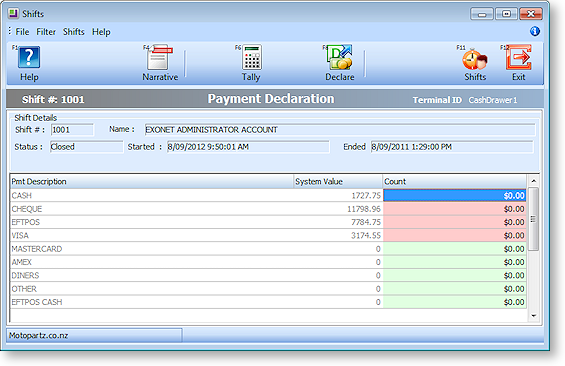Minimize the Shifts window

pyautogui.click(x=482, y=14)
